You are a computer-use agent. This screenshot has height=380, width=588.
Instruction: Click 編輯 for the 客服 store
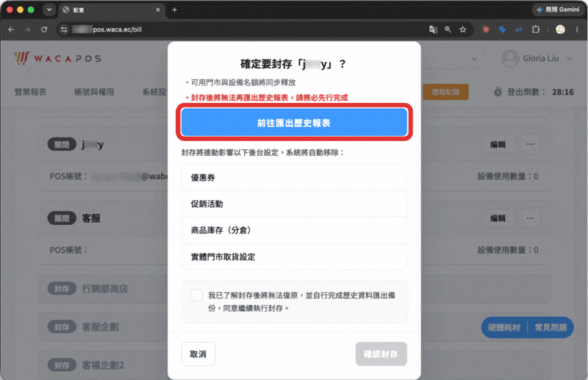pos(498,218)
